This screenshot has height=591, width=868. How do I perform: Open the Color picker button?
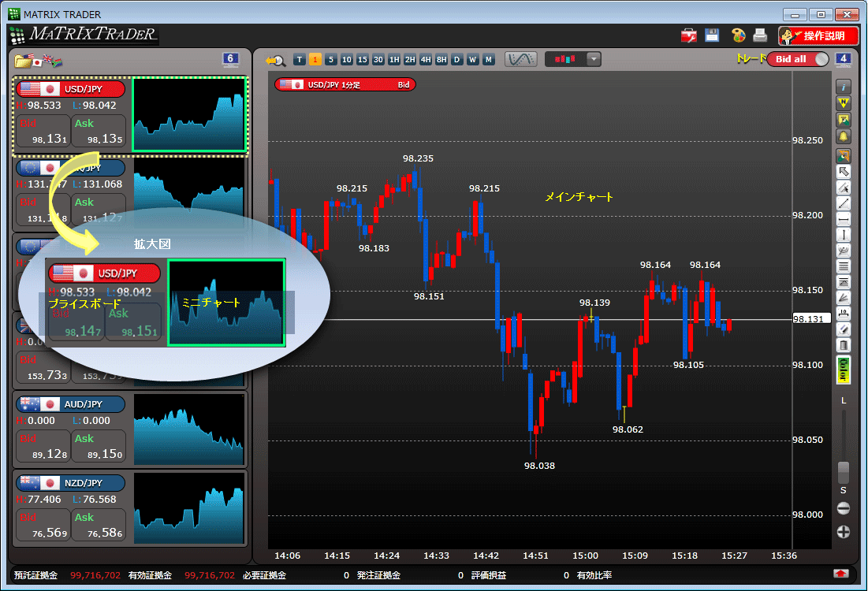coord(843,370)
